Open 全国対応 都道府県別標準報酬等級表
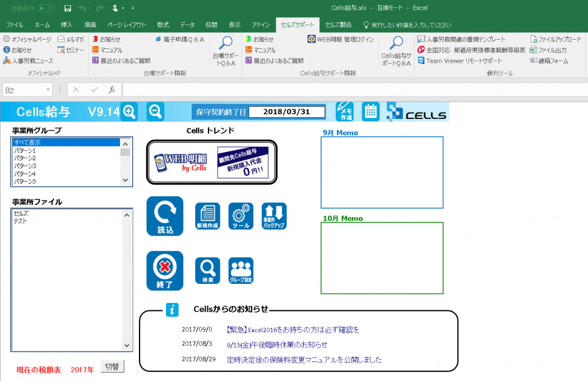 click(471, 50)
